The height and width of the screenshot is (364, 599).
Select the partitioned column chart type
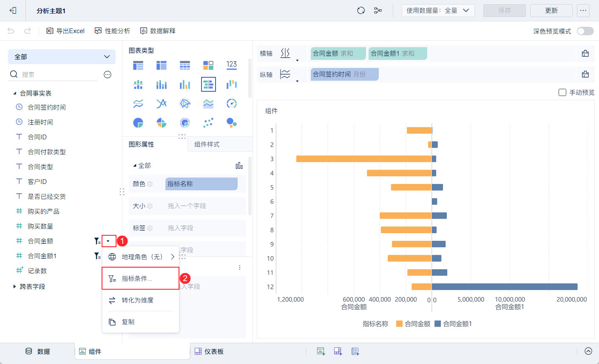(x=138, y=85)
